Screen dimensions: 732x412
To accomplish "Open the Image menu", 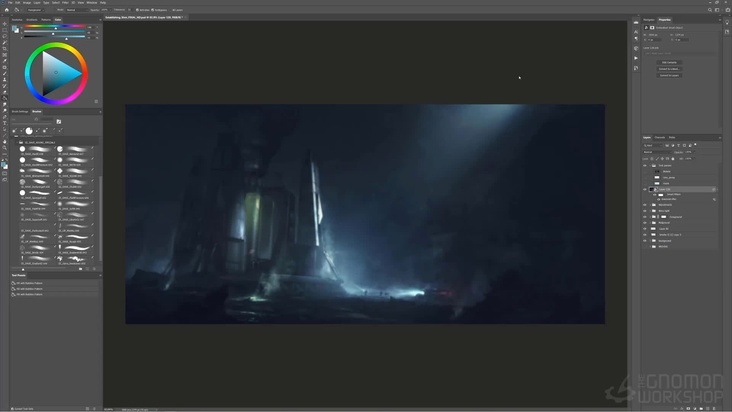I will coord(27,2).
